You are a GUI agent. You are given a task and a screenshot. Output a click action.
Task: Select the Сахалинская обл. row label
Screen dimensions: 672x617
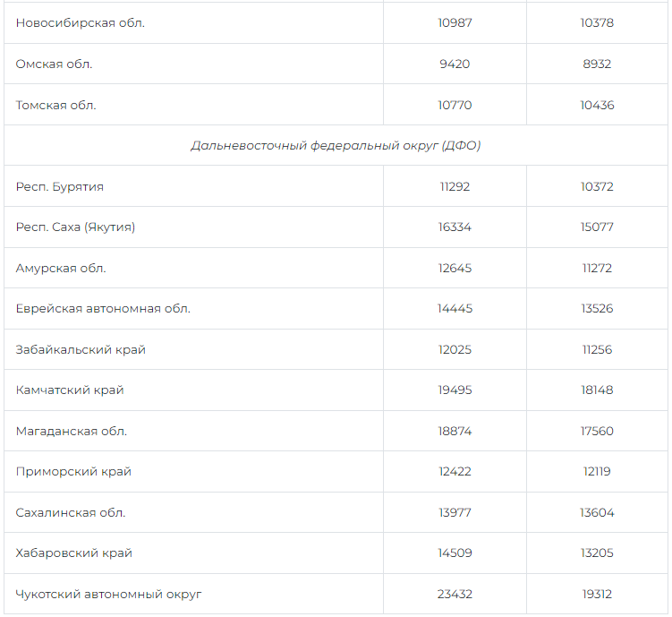[71, 513]
